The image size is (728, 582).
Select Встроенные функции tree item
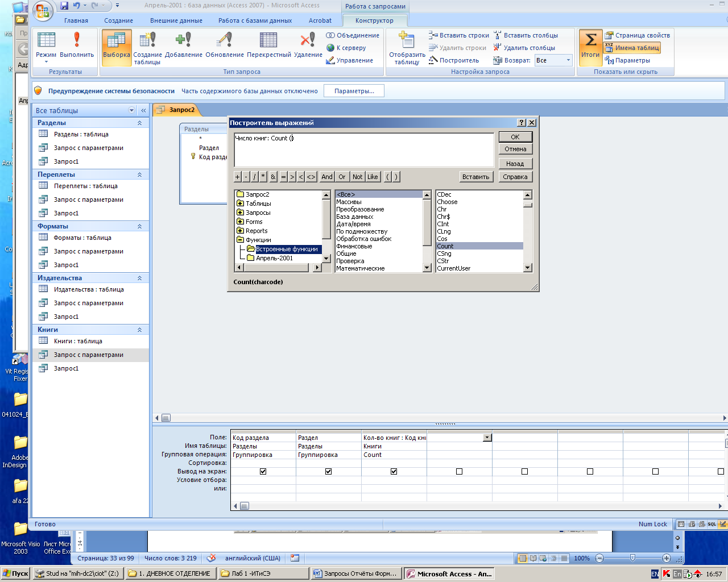tap(287, 249)
